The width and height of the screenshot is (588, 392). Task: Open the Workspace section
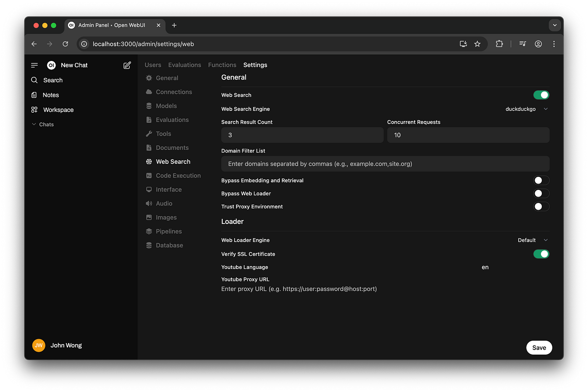point(58,110)
